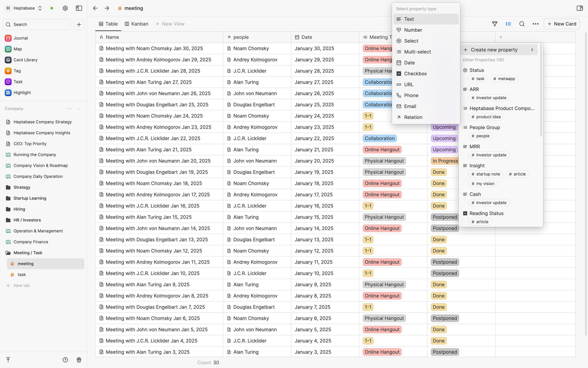The image size is (588, 368).
Task: Open the three-dots more options icon
Action: (535, 24)
